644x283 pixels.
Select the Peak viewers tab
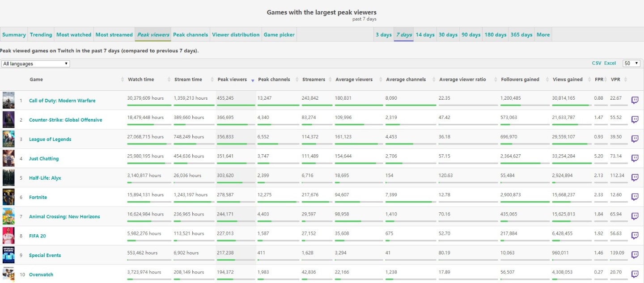point(153,34)
